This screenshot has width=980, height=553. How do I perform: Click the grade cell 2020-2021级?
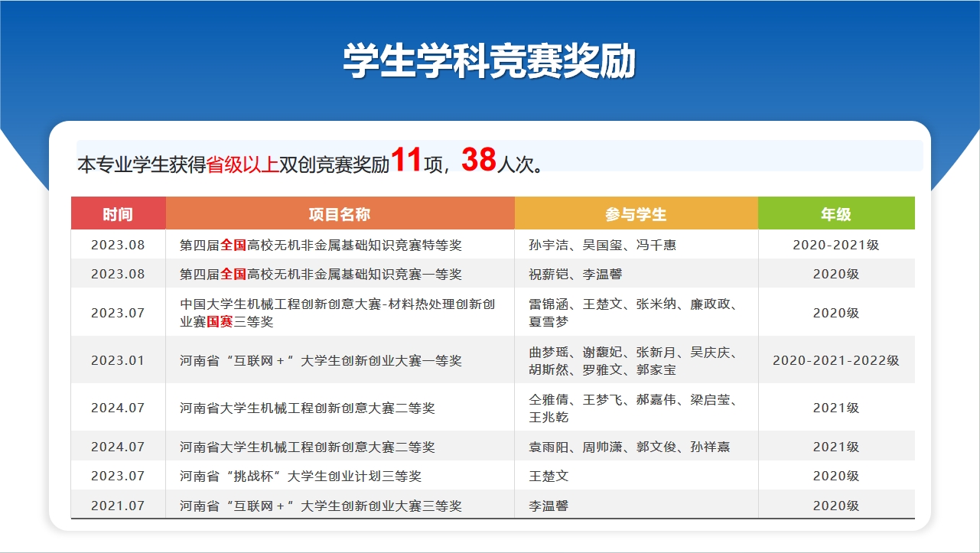pyautogui.click(x=836, y=245)
